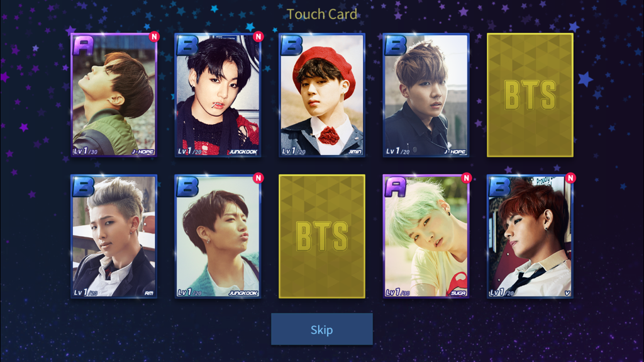This screenshot has height=362, width=644.
Task: Select the Jimin card with red beret
Action: [321, 95]
